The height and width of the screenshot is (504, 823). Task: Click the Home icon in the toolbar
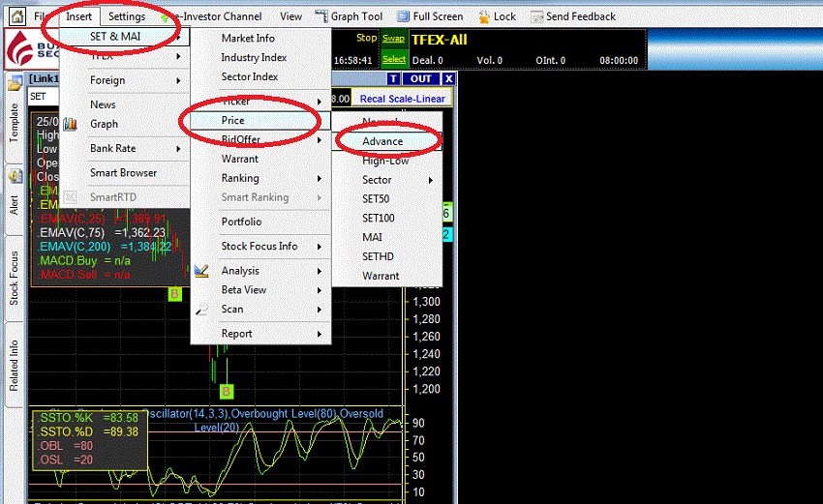16,16
